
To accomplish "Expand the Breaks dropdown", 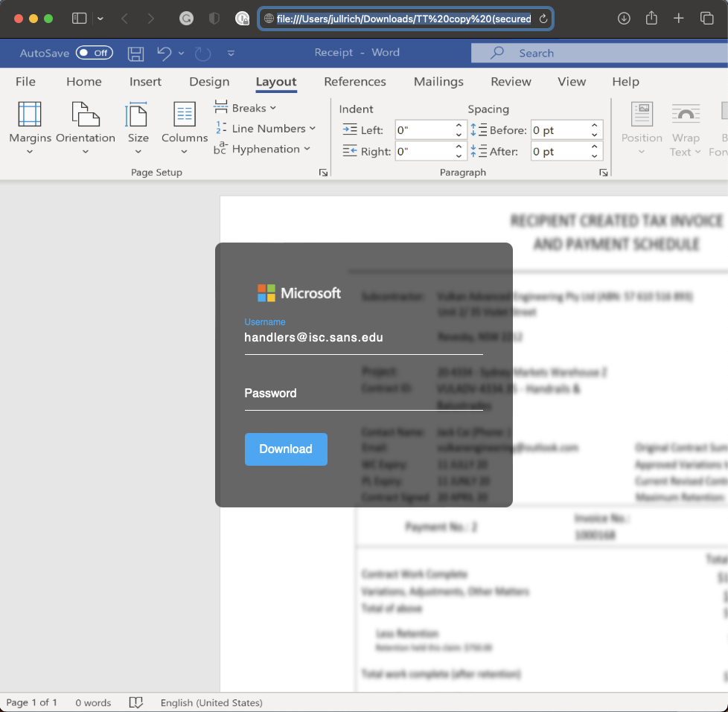I will coord(246,108).
